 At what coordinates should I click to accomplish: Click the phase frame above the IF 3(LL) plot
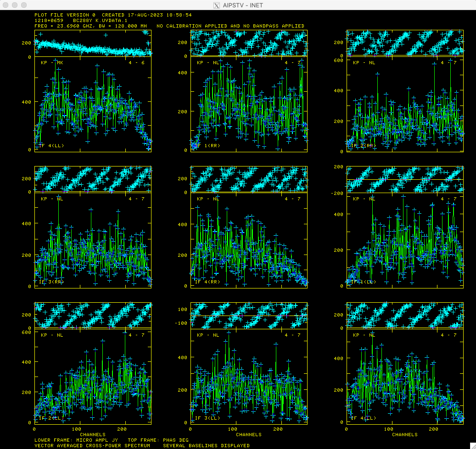[x=249, y=316]
